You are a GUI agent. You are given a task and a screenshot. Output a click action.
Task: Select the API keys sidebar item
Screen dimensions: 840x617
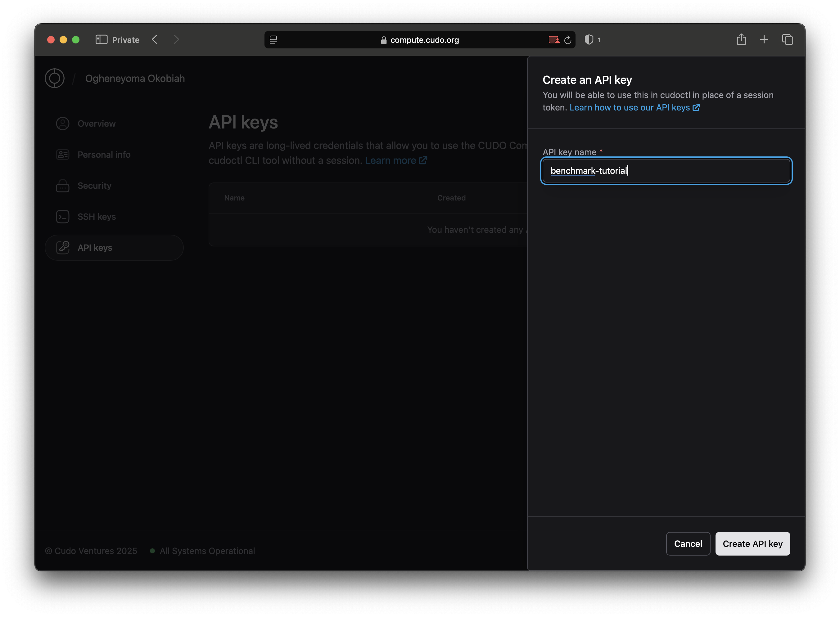(x=114, y=248)
